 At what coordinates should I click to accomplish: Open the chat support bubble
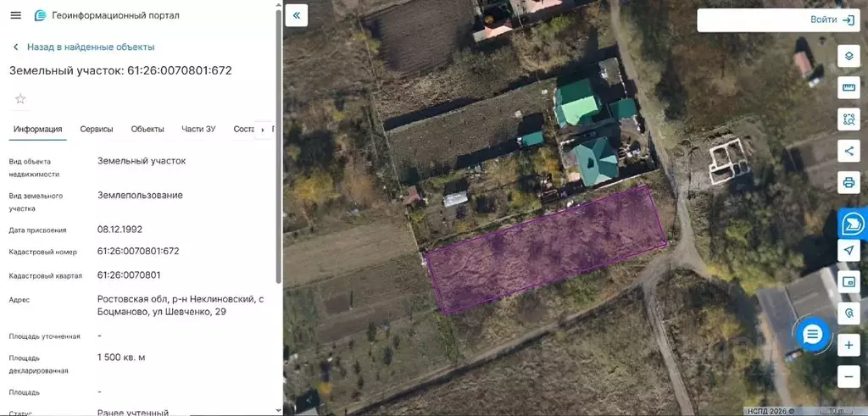pos(812,334)
